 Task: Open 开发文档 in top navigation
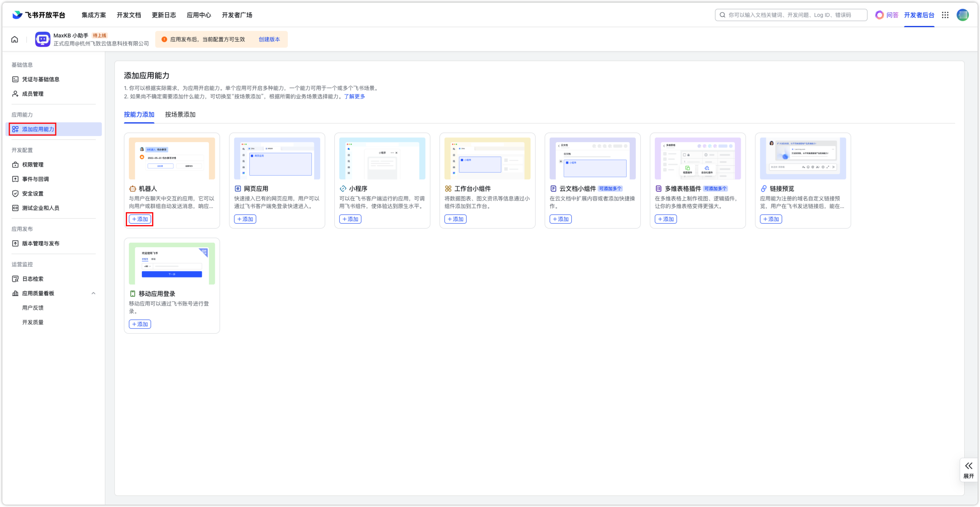click(x=129, y=15)
